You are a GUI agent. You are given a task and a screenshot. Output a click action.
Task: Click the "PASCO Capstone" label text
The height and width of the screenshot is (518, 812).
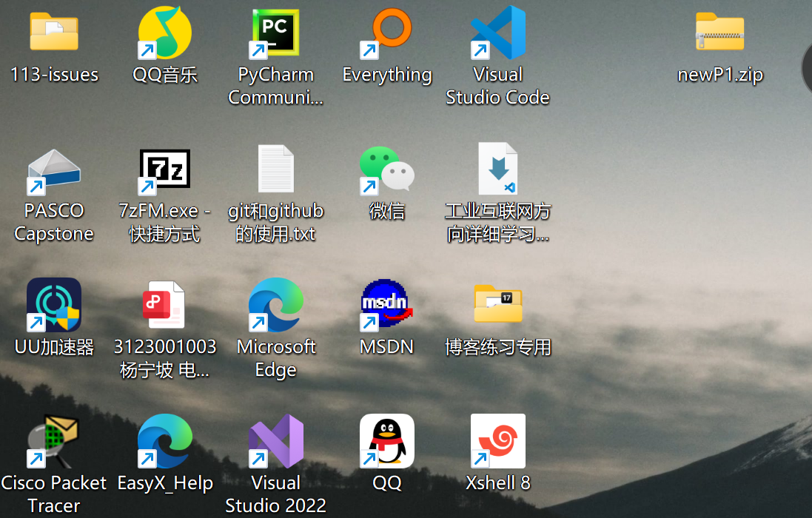click(x=54, y=222)
